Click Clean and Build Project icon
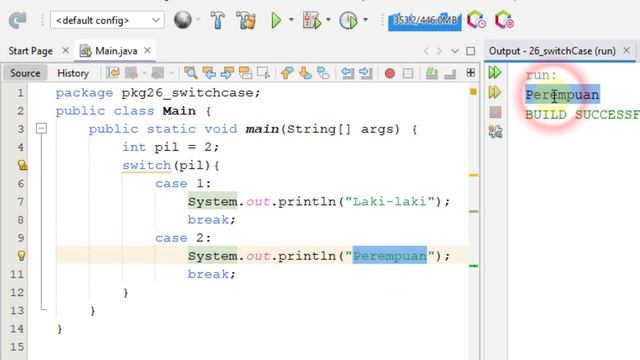This screenshot has height=360, width=640. 246,20
